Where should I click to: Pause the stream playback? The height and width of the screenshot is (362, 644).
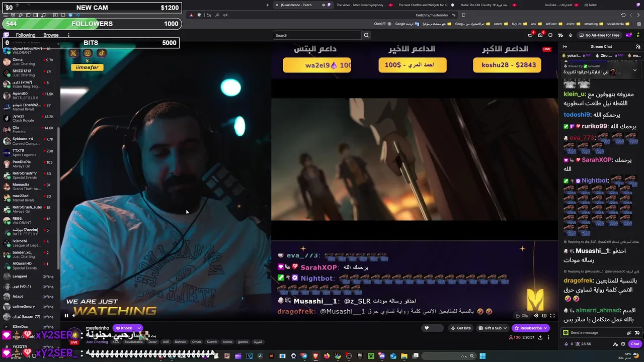point(66,316)
